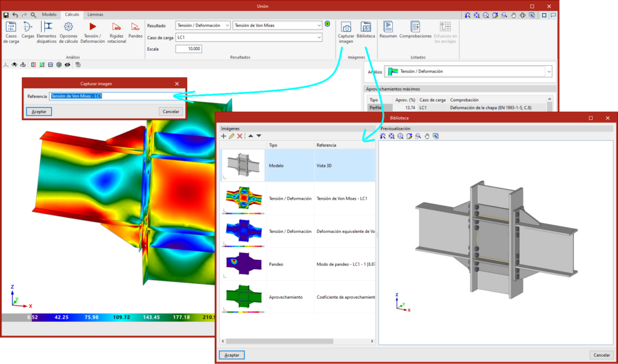Open the Cargas tool
The height and width of the screenshot is (364, 618).
tap(28, 30)
